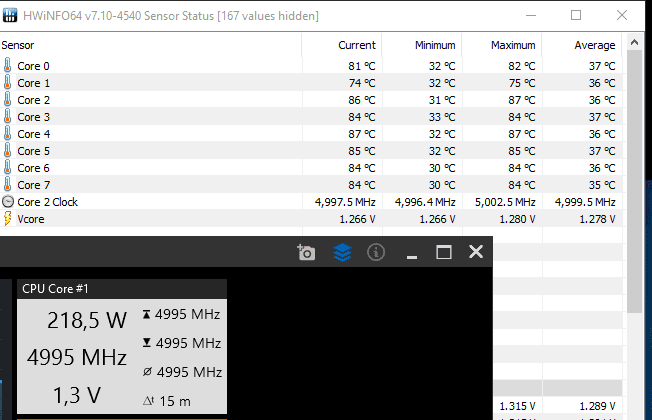
Task: Click the CPU Core #1 panel title
Action: (x=55, y=289)
